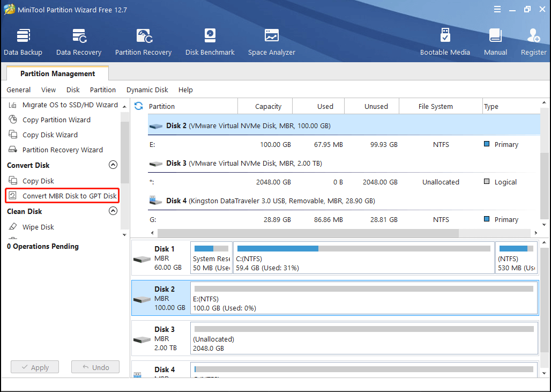The image size is (551, 392).
Task: Open the Space Analyzer
Action: click(271, 42)
